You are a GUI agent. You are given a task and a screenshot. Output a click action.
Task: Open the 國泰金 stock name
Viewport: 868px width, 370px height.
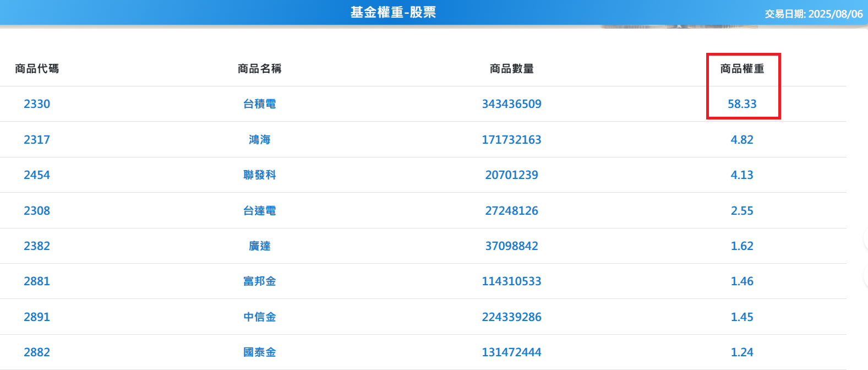(260, 352)
